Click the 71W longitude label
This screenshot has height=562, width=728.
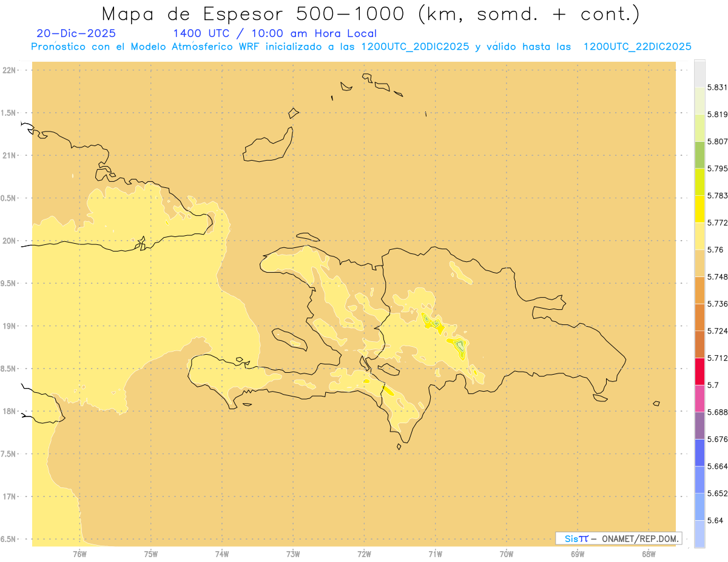pyautogui.click(x=435, y=554)
